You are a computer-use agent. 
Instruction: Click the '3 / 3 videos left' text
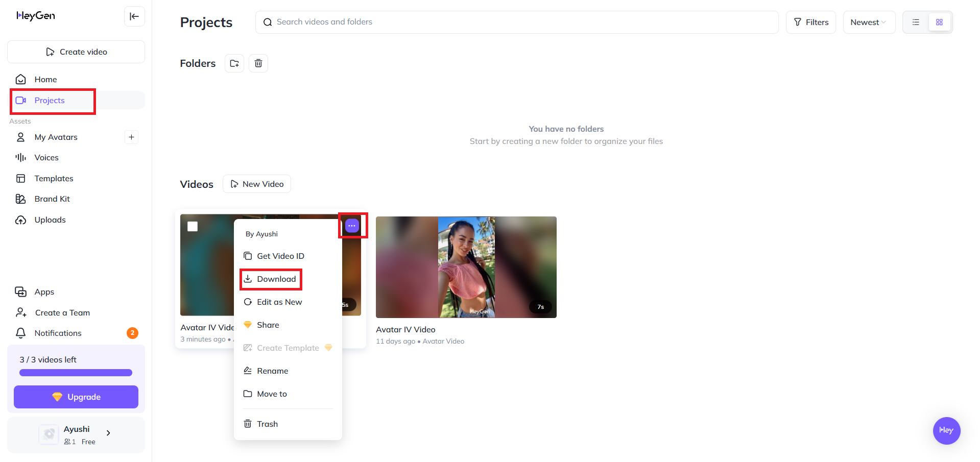pos(48,360)
